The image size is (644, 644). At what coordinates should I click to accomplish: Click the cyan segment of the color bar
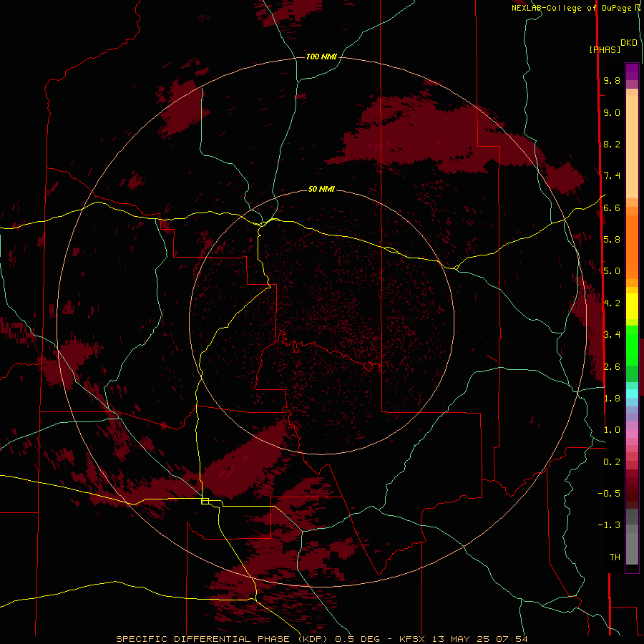click(x=632, y=394)
